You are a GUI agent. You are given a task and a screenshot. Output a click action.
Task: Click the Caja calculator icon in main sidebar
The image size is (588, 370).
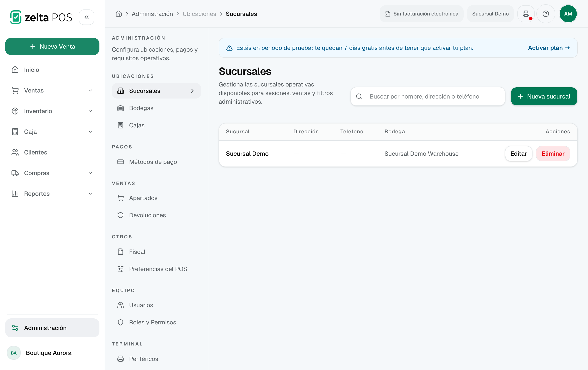click(15, 132)
